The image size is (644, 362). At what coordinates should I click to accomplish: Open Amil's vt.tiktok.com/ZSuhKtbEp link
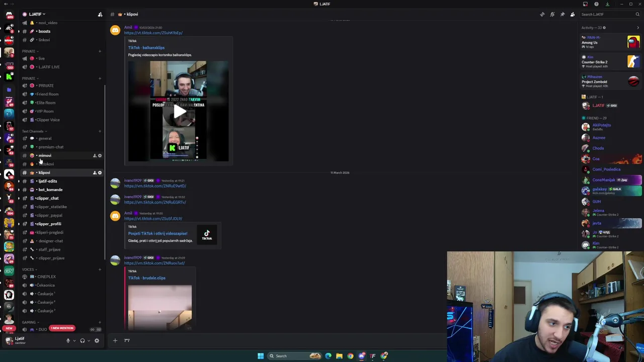[x=153, y=33]
